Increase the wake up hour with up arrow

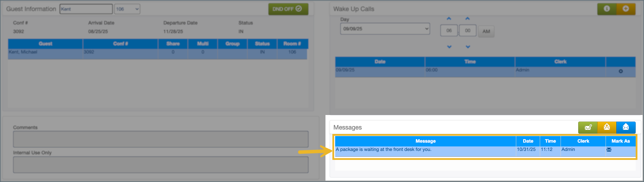tap(449, 19)
